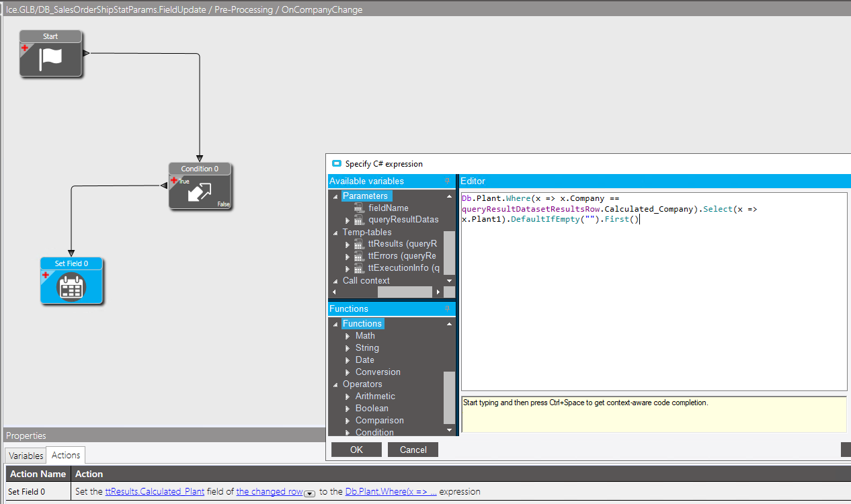This screenshot has width=851, height=504.
Task: Switch to the Actions tab
Action: click(66, 455)
